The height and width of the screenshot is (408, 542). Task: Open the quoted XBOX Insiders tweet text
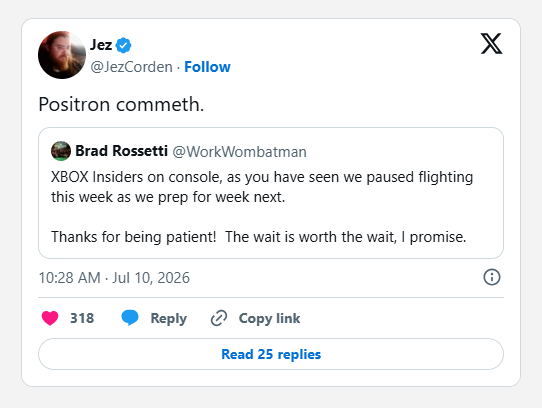[x=262, y=207]
